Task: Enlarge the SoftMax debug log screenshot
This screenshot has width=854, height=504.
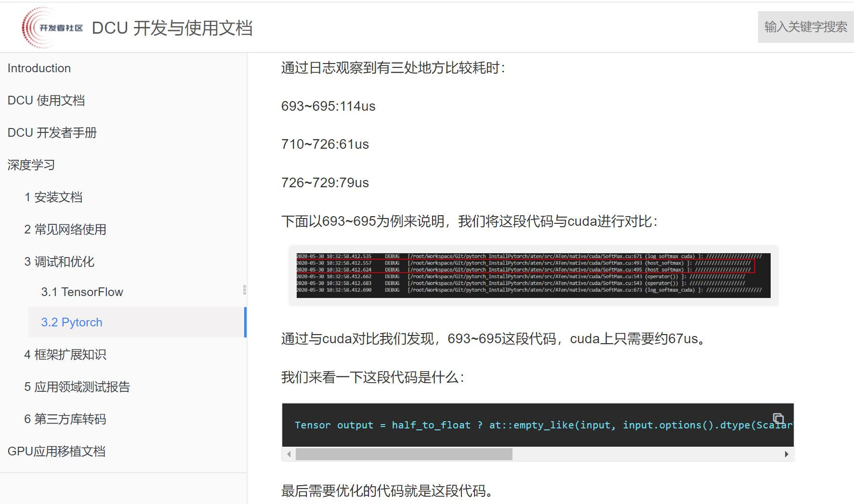Action: [533, 275]
